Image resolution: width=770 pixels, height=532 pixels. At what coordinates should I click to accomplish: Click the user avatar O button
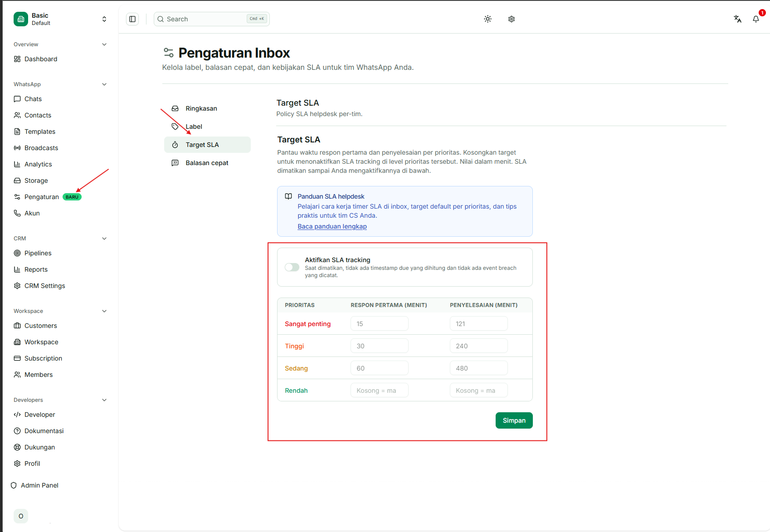pos(21,516)
